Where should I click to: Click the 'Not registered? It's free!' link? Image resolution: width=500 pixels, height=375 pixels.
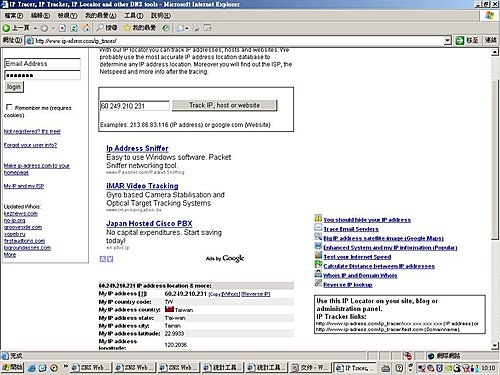32,132
